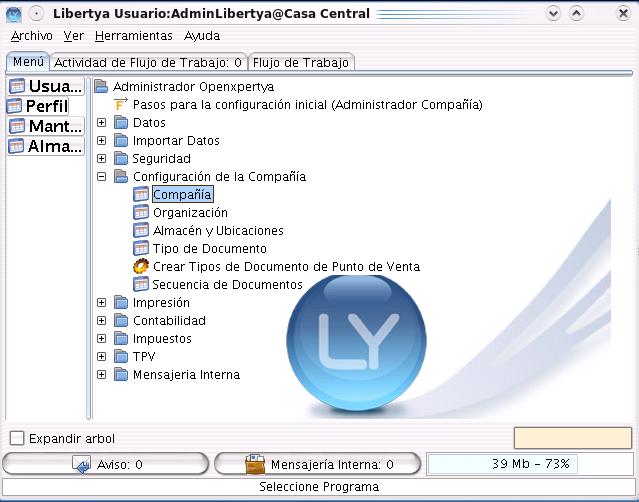Expand the Datos folder node
639x502 pixels.
102,123
